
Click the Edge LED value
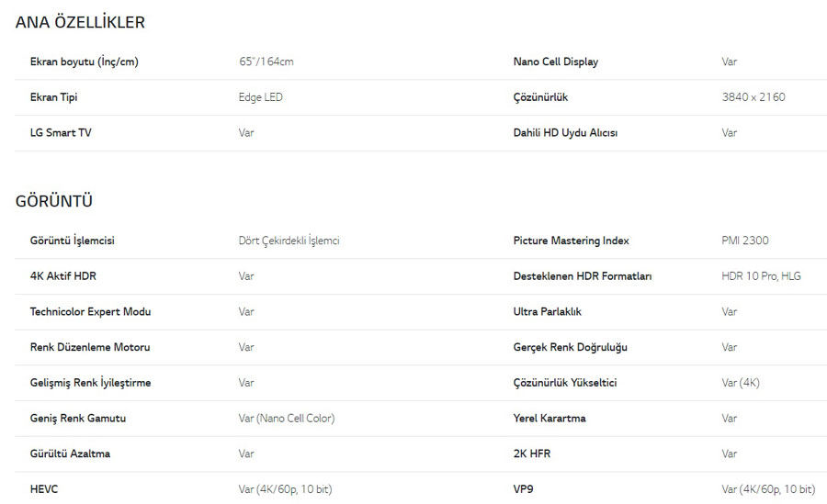coord(261,97)
